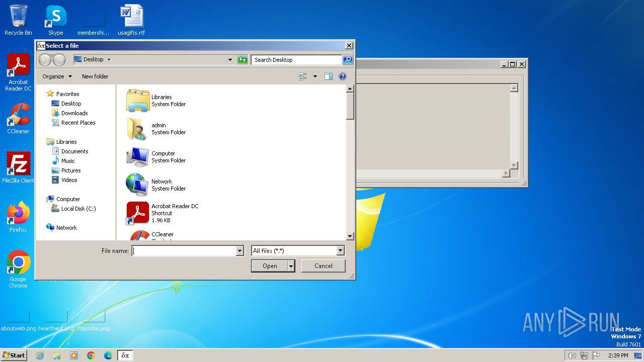Viewport: 644px width, 362px height.
Task: Show the preview pane icon
Action: click(329, 76)
